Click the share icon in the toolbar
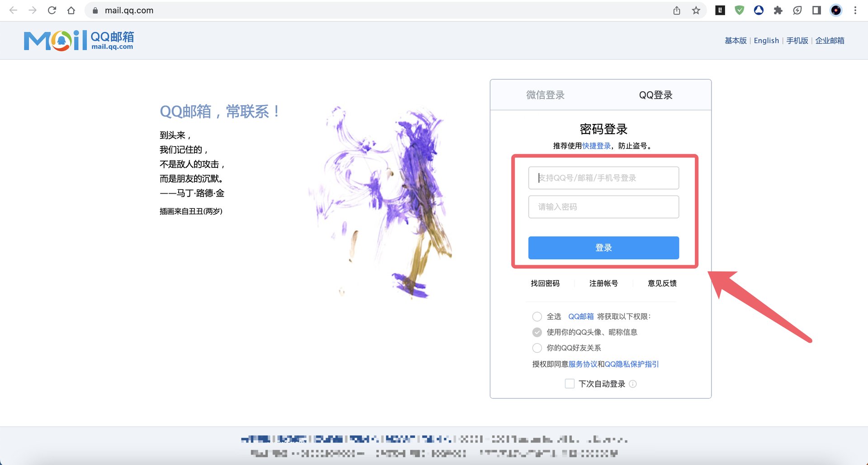The width and height of the screenshot is (868, 465). pyautogui.click(x=676, y=10)
